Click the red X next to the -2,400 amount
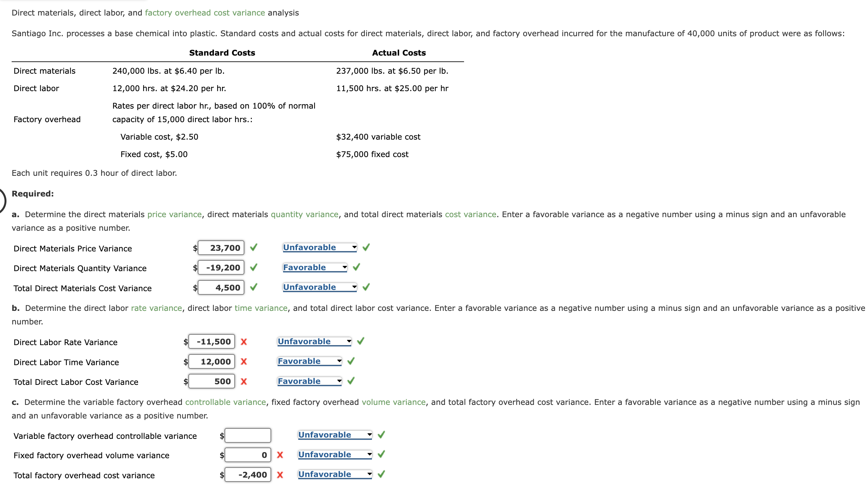The width and height of the screenshot is (868, 486). tap(280, 475)
